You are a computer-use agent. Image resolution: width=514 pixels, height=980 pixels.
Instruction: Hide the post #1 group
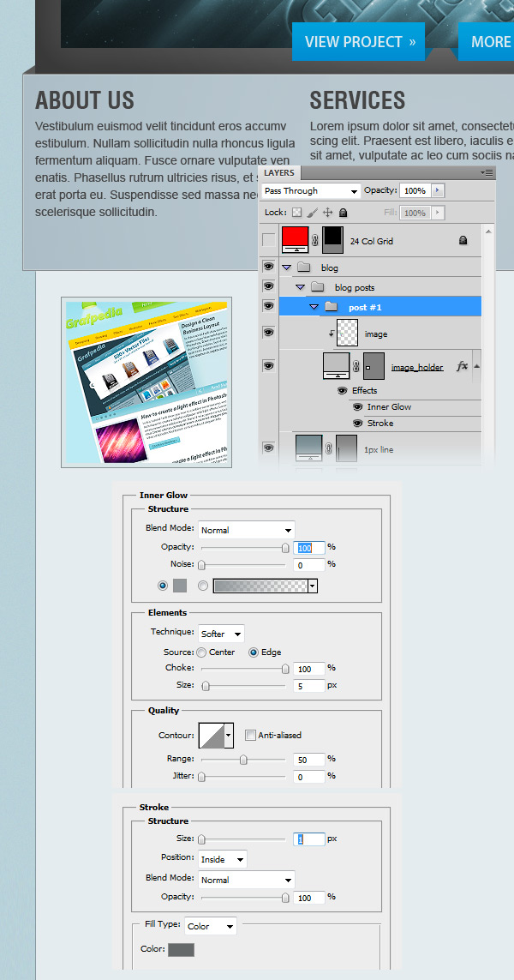click(268, 305)
